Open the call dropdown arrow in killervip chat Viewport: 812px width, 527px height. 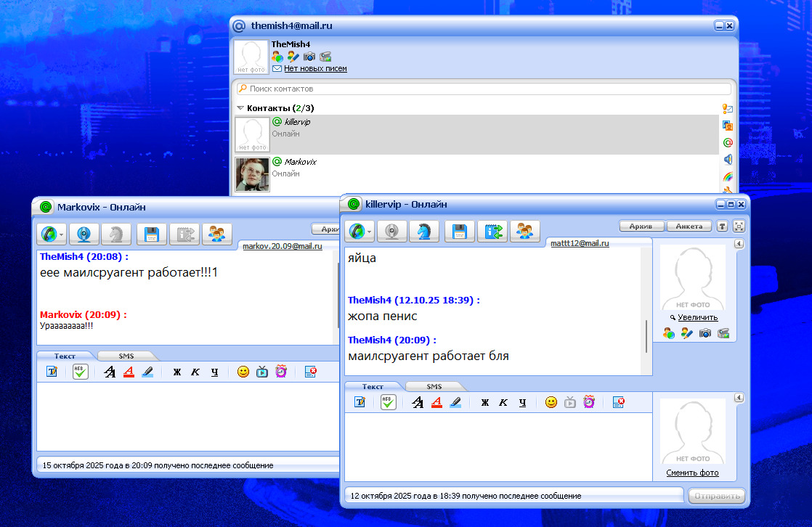pyautogui.click(x=370, y=232)
